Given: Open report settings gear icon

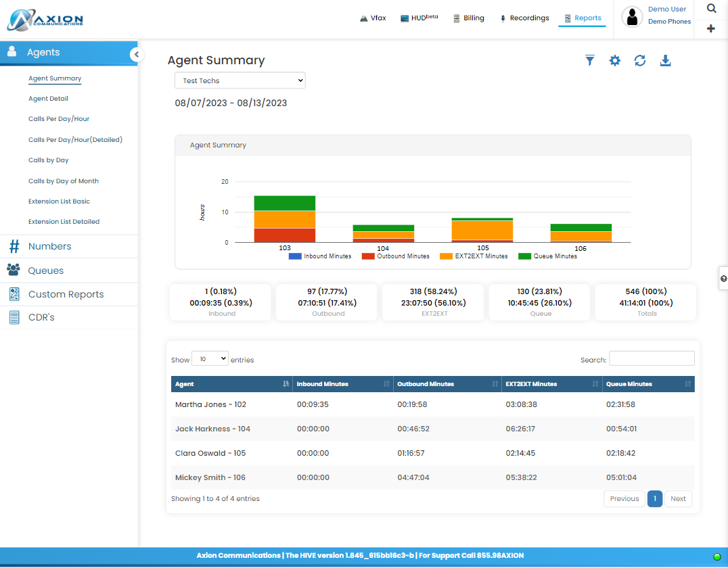Looking at the screenshot, I should tap(615, 60).
